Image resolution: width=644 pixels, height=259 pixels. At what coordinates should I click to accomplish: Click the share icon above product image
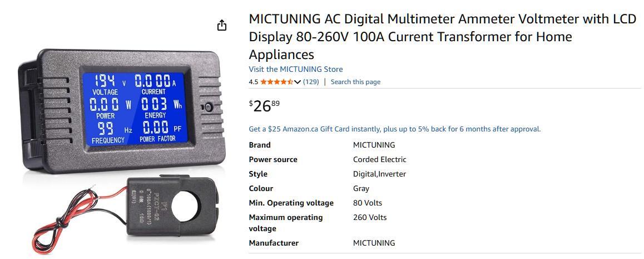click(x=222, y=25)
